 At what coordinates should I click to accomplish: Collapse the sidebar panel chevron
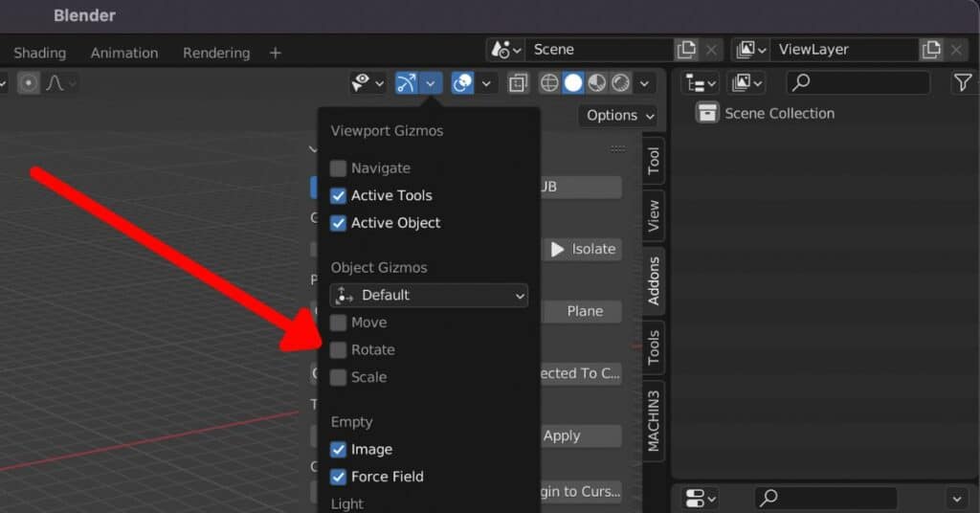tap(313, 148)
